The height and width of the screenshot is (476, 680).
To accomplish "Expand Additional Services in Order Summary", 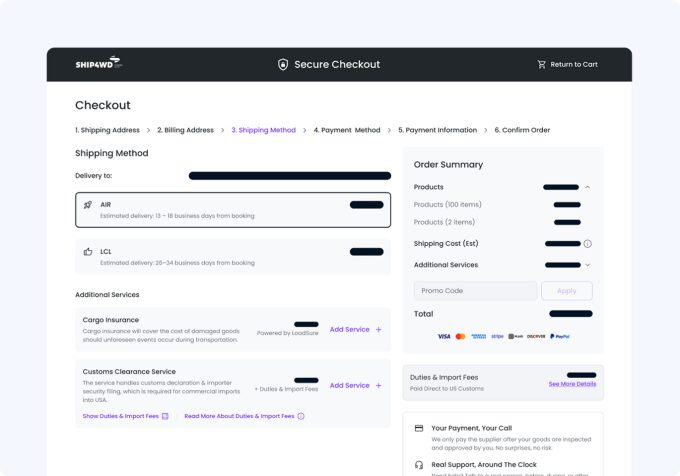I will coord(588,265).
